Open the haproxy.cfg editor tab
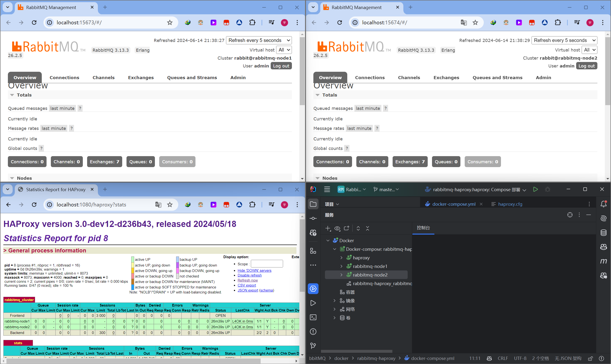Image resolution: width=611 pixels, height=364 pixels. pyautogui.click(x=507, y=204)
